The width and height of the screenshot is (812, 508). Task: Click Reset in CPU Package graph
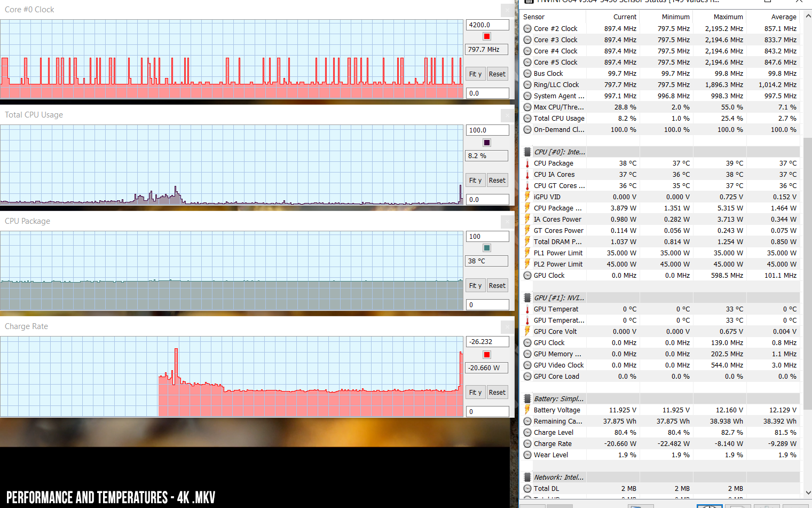pyautogui.click(x=497, y=286)
